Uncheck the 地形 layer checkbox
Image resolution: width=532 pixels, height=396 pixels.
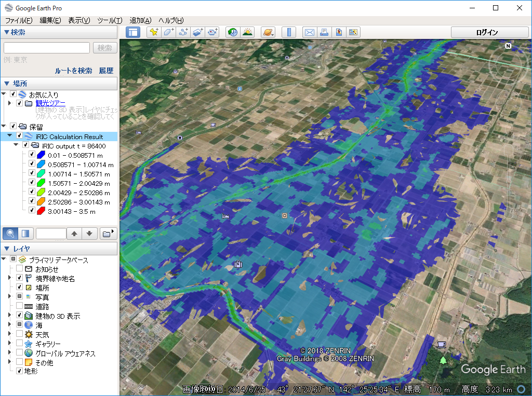point(20,371)
